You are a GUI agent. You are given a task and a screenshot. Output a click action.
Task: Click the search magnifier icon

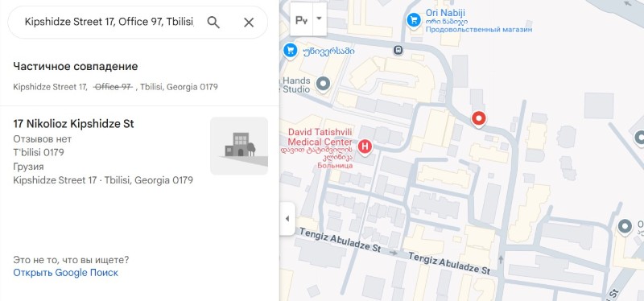click(x=213, y=23)
